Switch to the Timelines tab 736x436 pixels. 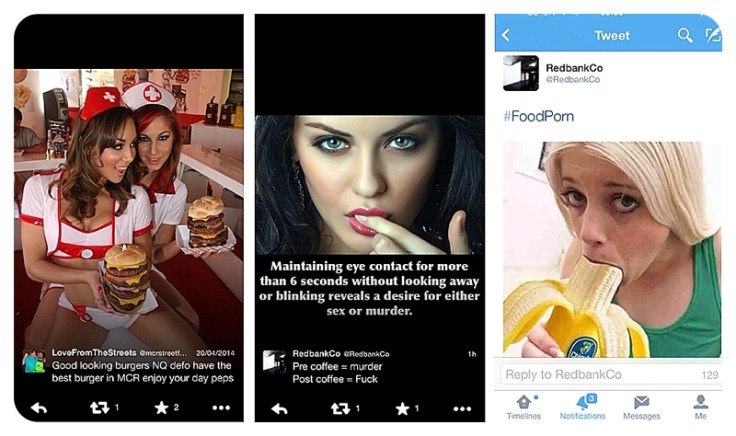tap(524, 407)
